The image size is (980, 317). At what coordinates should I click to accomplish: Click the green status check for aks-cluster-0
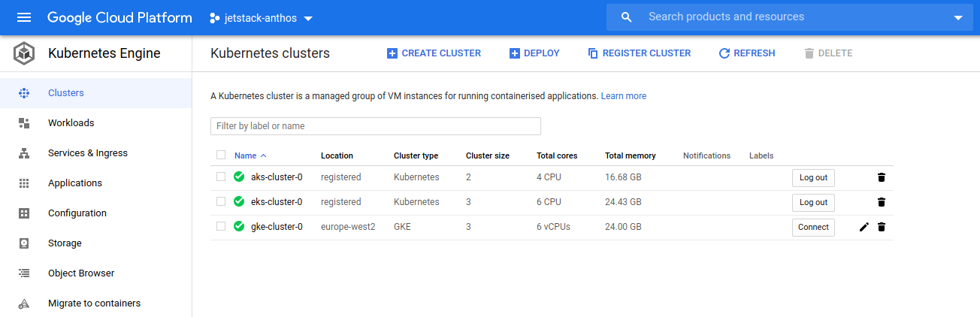(x=239, y=177)
